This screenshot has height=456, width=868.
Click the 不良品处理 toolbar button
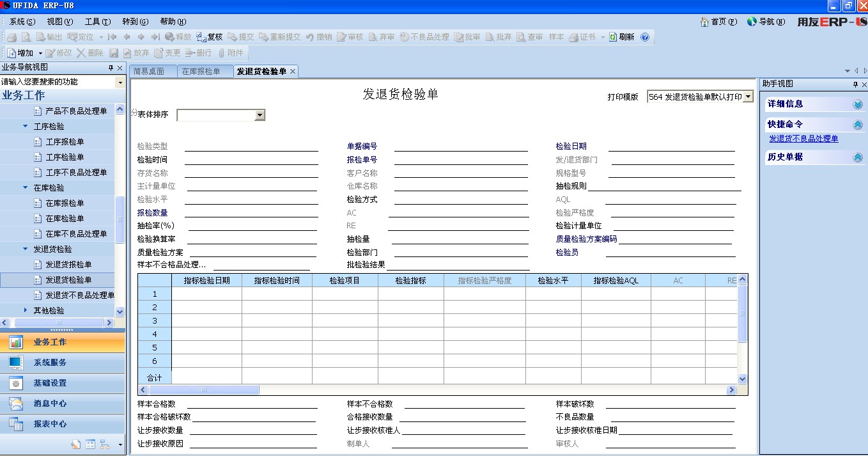pos(425,37)
